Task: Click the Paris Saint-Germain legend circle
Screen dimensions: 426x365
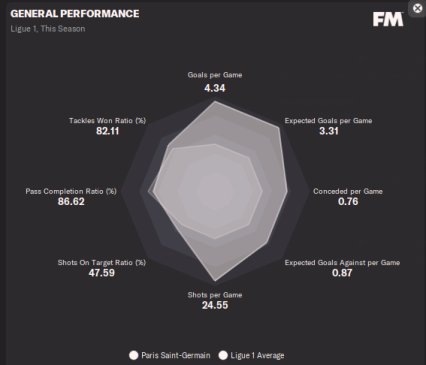Action: coord(133,355)
